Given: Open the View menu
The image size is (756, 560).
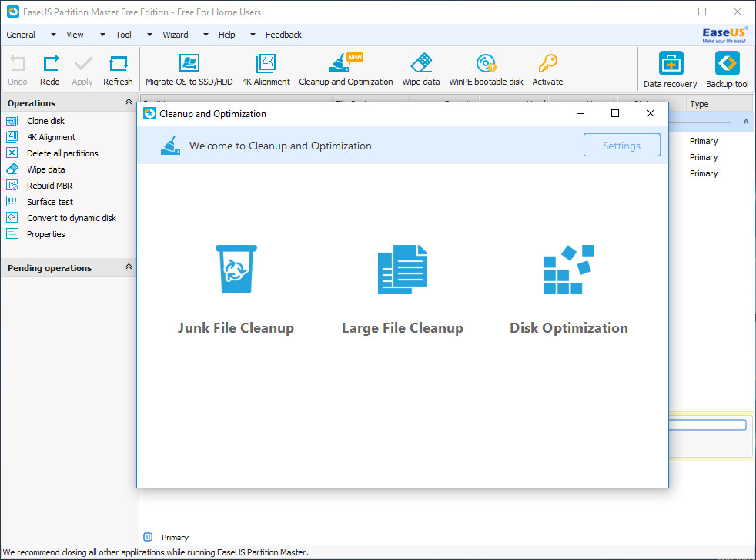Looking at the screenshot, I should click(75, 35).
